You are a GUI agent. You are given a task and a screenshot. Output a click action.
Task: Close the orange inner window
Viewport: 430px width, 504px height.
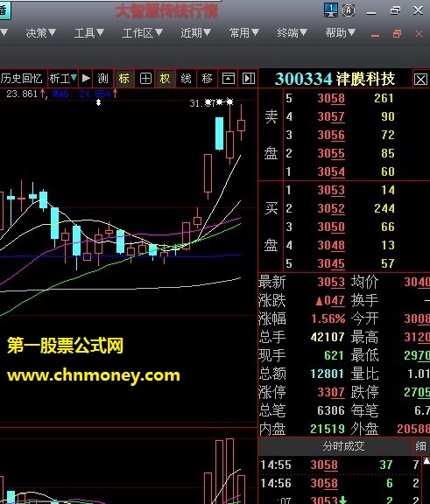(419, 33)
